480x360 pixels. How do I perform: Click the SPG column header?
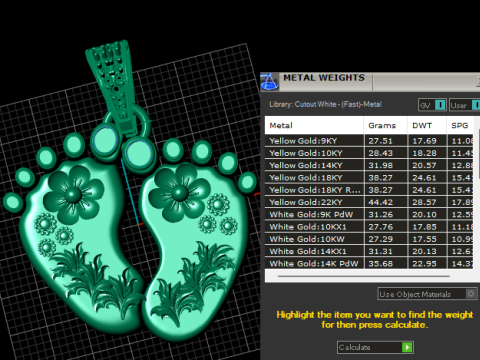click(460, 126)
